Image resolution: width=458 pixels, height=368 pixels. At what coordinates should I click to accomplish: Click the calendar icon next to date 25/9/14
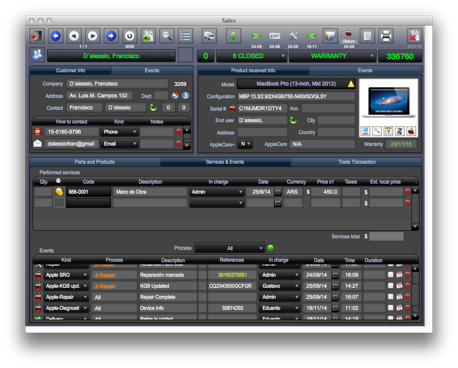[278, 192]
